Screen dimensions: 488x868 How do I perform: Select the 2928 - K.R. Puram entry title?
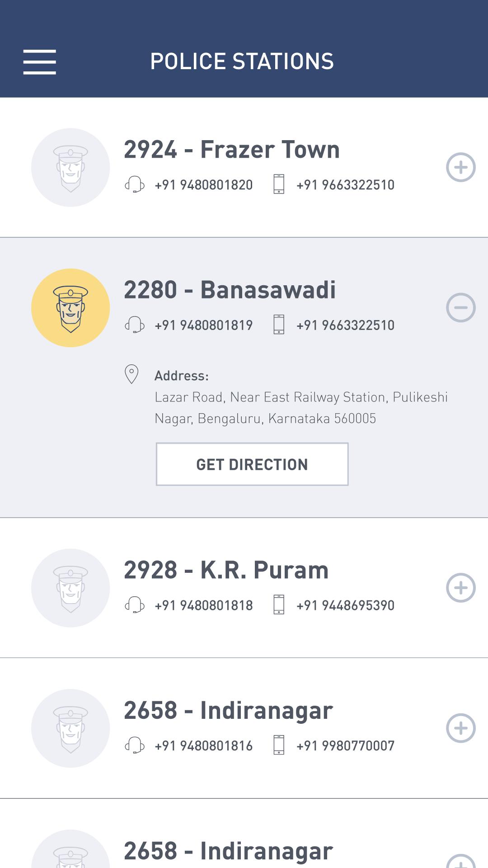tap(226, 570)
